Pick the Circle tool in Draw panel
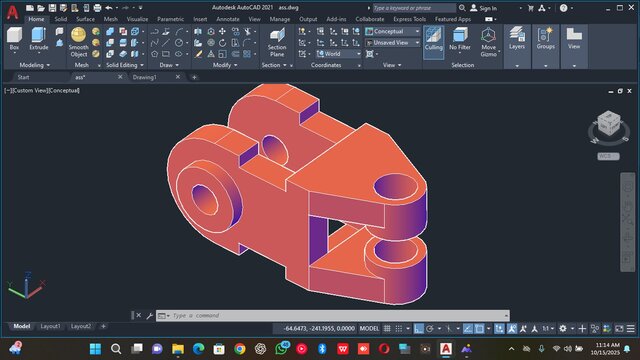The width and height of the screenshot is (640, 360). click(179, 42)
